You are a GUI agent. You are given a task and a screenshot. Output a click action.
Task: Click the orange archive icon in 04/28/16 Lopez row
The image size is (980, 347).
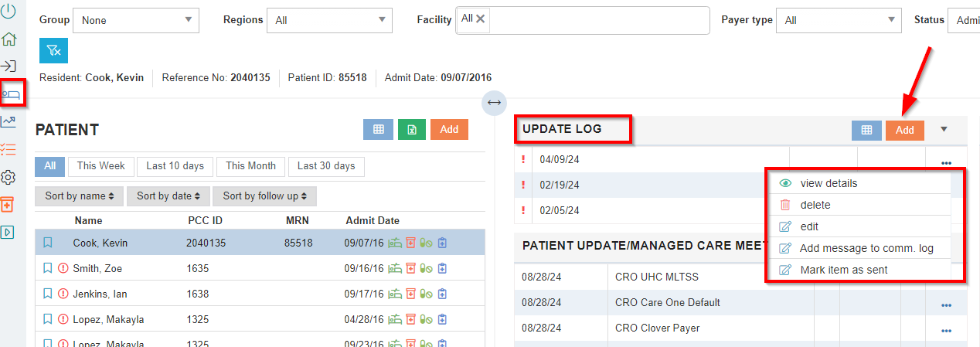(411, 319)
